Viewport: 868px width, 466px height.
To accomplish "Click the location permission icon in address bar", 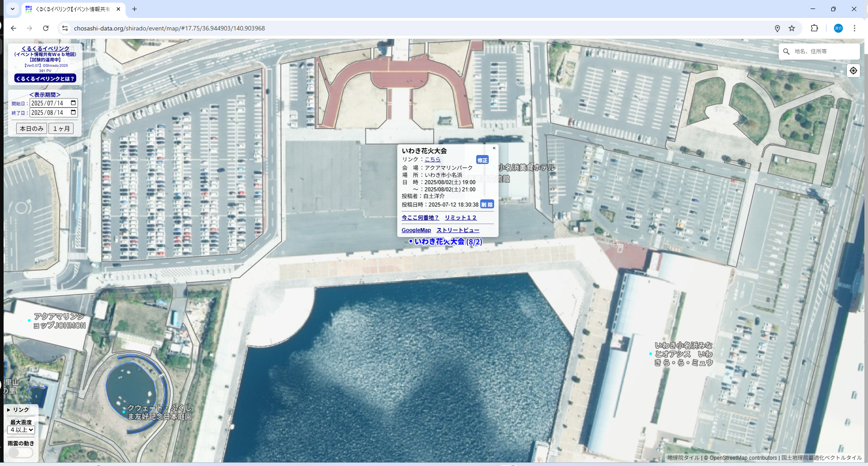I will (x=777, y=28).
